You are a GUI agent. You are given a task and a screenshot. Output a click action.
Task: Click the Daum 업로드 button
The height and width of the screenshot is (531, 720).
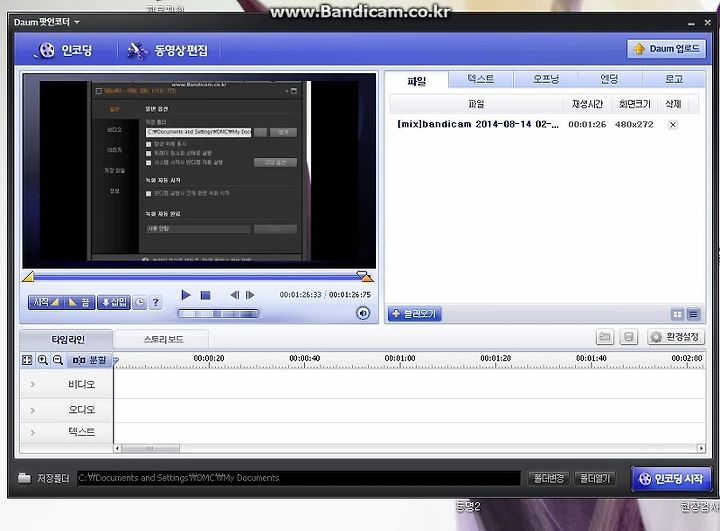(666, 49)
